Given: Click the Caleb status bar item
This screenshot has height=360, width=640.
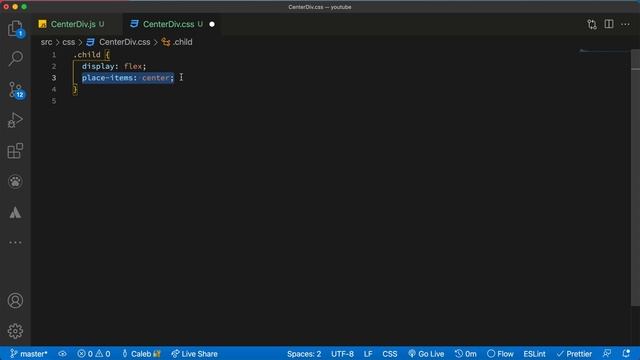Looking at the screenshot, I should (141, 354).
